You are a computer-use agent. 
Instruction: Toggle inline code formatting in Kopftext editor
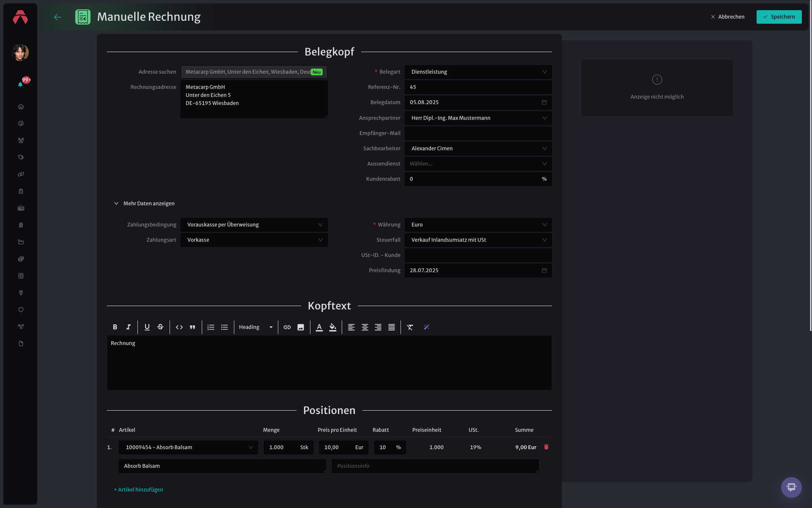coord(179,327)
